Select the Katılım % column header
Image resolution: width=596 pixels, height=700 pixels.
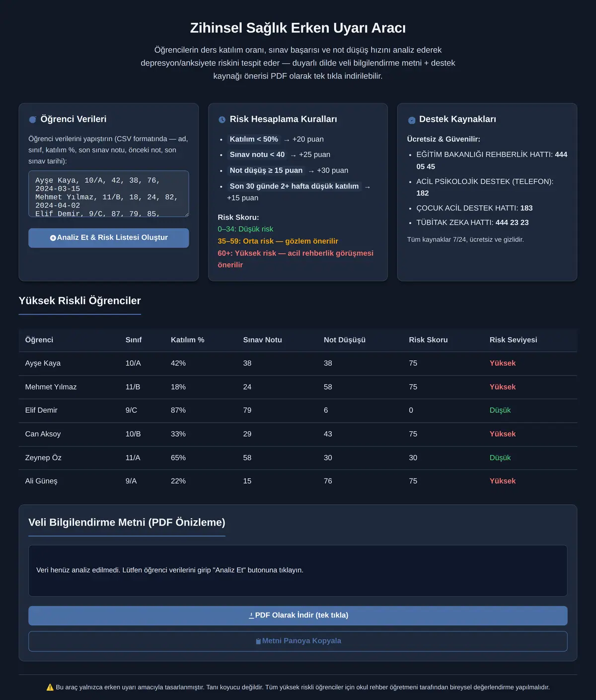tap(188, 340)
